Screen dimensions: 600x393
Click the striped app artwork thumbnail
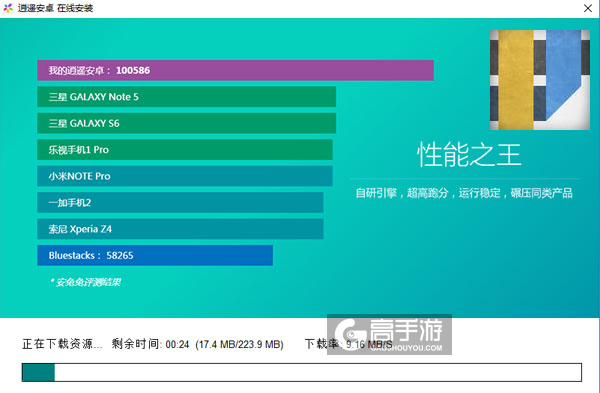540,80
